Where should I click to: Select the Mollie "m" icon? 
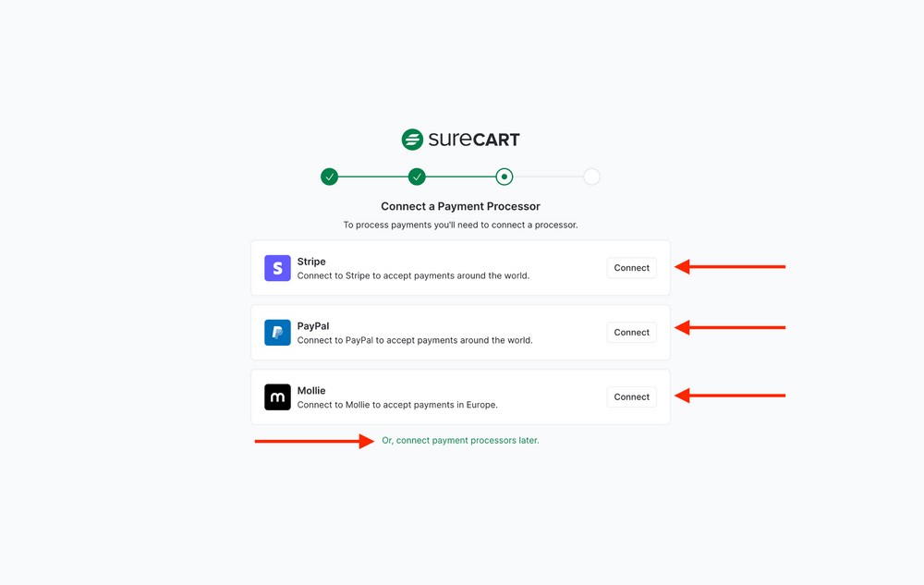[x=277, y=396]
